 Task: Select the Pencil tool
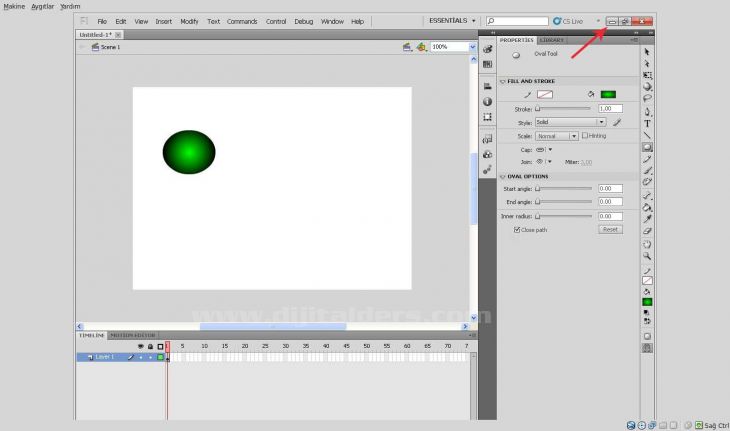pyautogui.click(x=647, y=159)
